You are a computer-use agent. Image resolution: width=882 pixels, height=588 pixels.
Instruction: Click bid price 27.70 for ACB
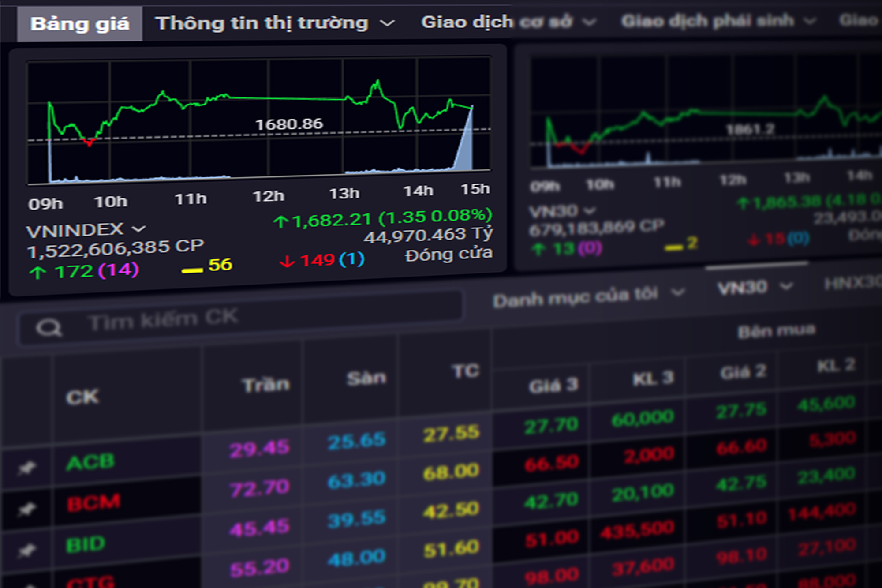[x=551, y=426]
